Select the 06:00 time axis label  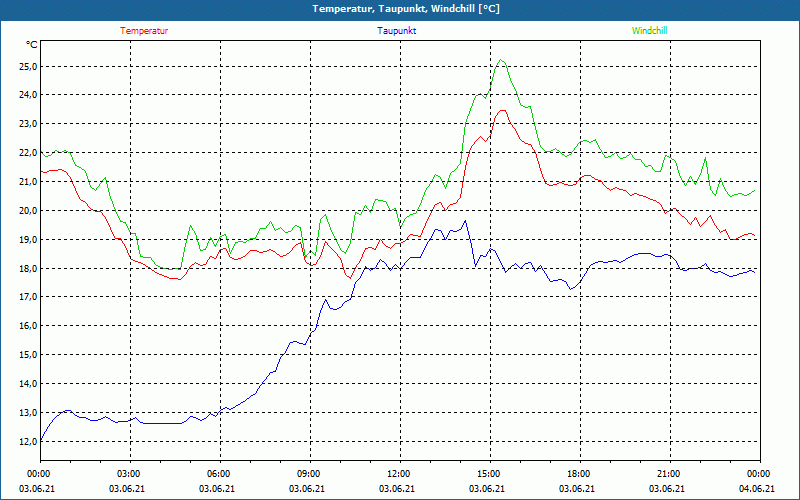pyautogui.click(x=219, y=473)
